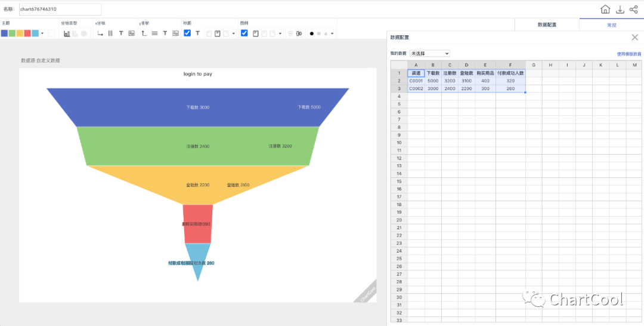Click the y-axis gridlines icon
Screen dimensions: 644x326
154,33
